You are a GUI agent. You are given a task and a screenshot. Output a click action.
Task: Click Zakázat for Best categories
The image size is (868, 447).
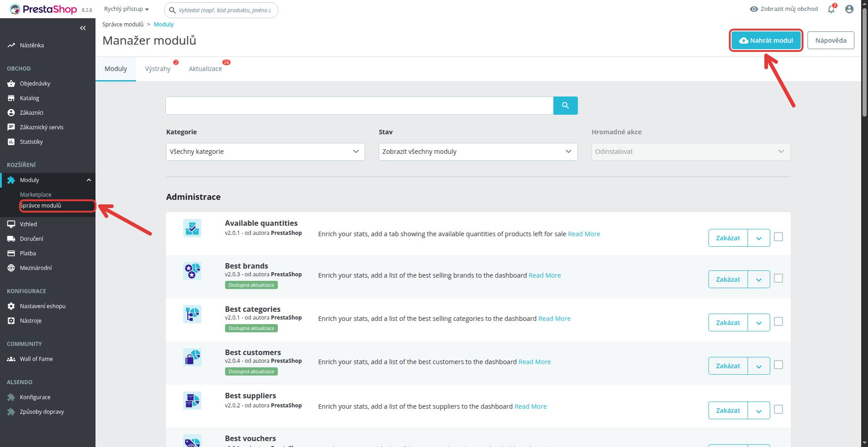click(728, 323)
